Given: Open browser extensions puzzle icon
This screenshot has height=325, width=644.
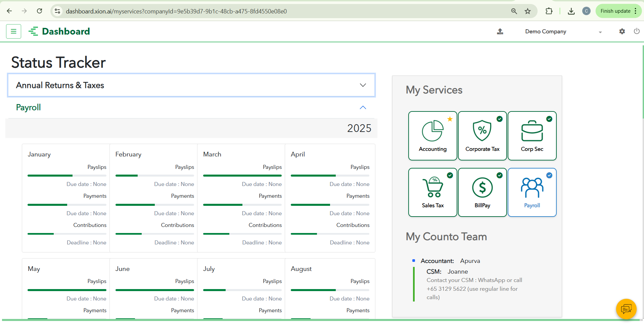Looking at the screenshot, I should (x=549, y=11).
